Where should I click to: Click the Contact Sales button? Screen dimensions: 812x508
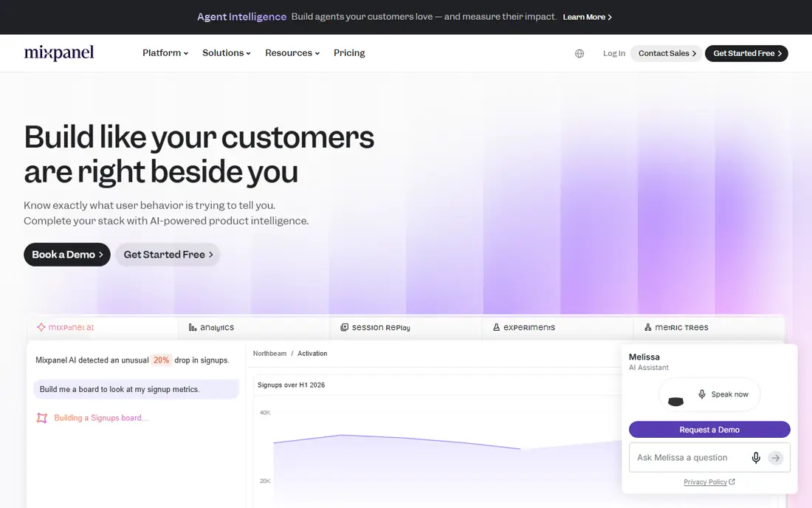[667, 53]
